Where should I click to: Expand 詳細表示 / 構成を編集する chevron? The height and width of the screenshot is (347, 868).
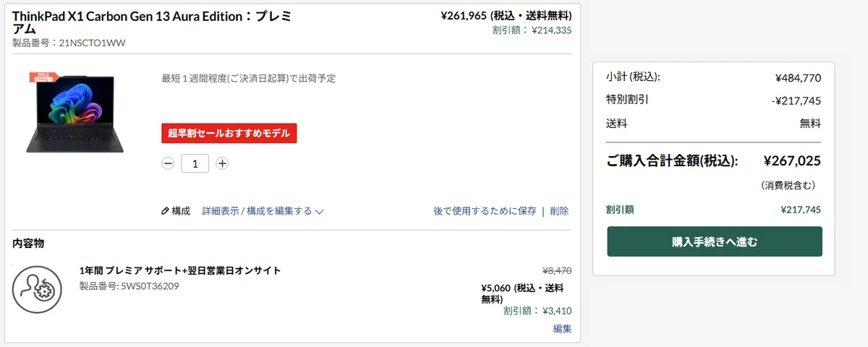click(319, 212)
